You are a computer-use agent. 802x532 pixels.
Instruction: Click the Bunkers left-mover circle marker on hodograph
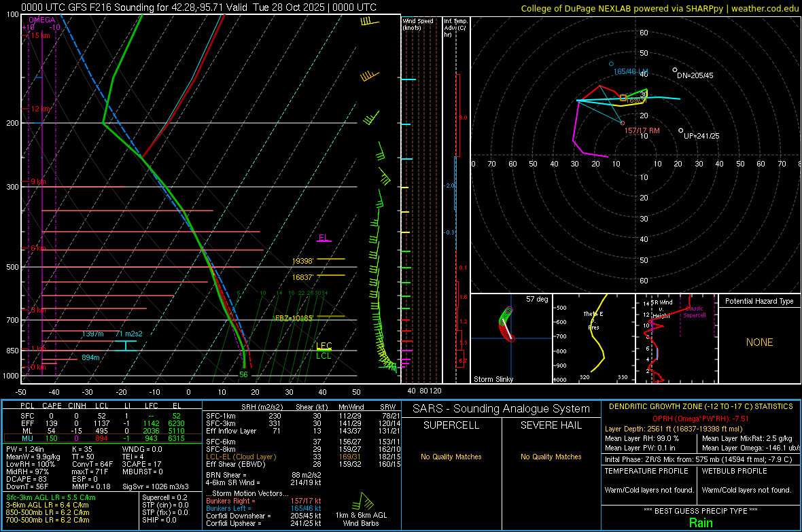coord(611,64)
